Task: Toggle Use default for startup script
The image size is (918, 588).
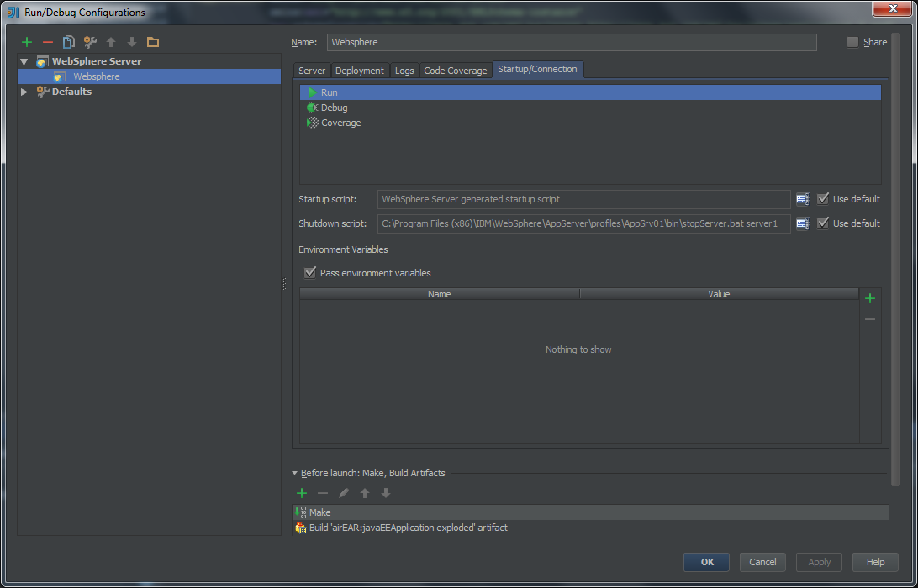Action: (x=822, y=199)
